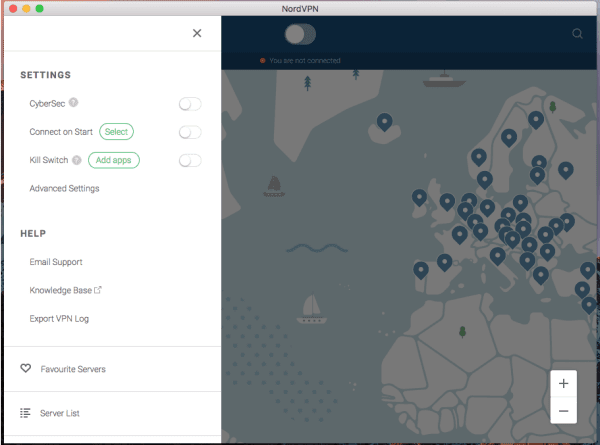Click the Connect on Start label

(x=61, y=132)
